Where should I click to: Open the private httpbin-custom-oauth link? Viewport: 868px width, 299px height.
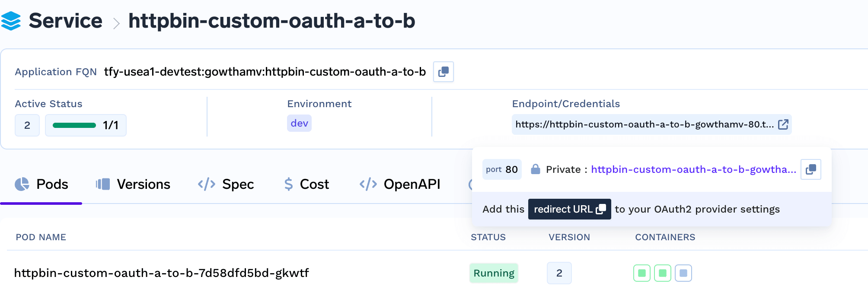click(693, 169)
